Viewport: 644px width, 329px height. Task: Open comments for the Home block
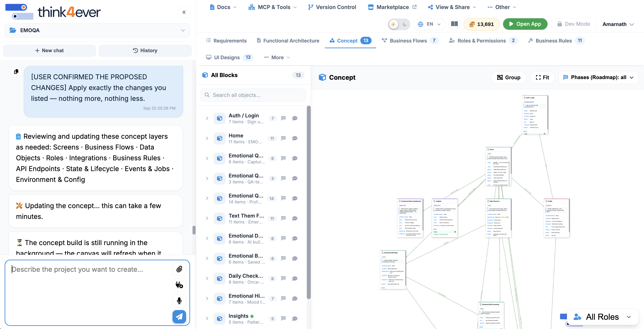point(295,138)
